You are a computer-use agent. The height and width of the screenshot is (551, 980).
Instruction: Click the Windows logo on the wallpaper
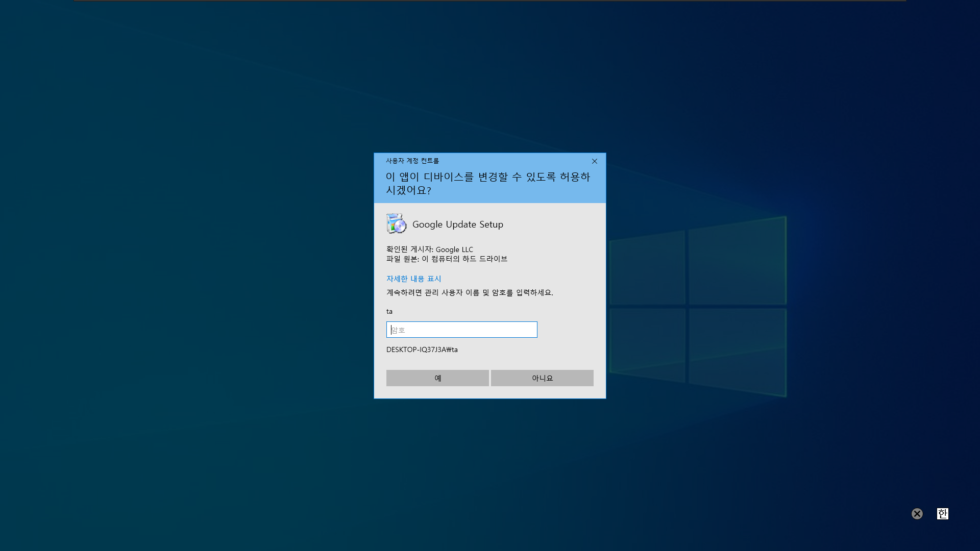pos(697,306)
